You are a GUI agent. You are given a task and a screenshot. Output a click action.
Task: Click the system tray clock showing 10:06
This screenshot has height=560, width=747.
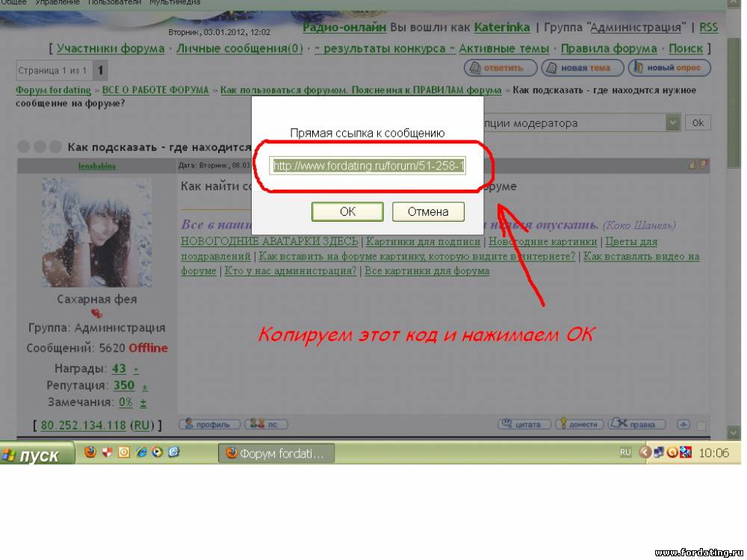tap(713, 453)
